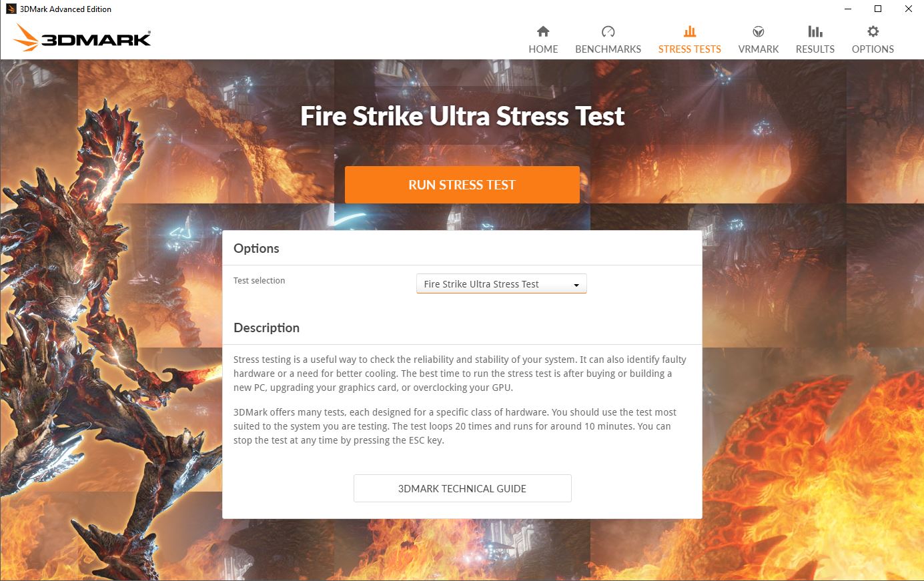
Task: Select the RESULTS tab label
Action: [x=815, y=49]
